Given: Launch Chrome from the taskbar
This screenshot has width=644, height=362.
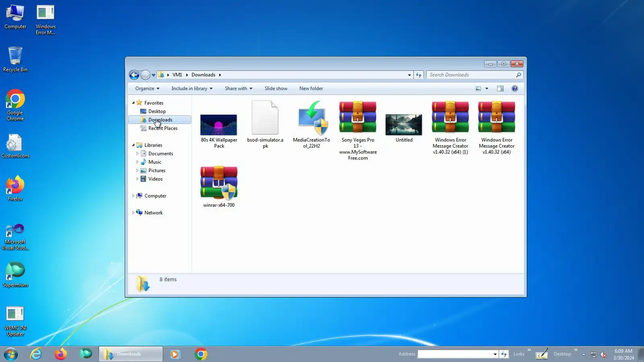Looking at the screenshot, I should pos(201,354).
